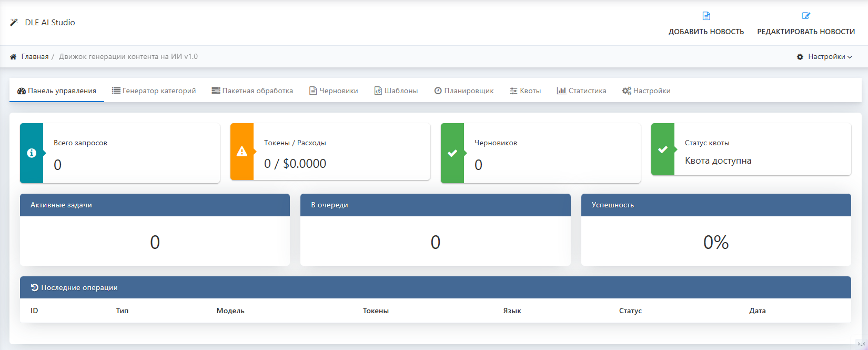The image size is (868, 350).
Task: Click the orange warning icon on Токены card
Action: pos(242,152)
